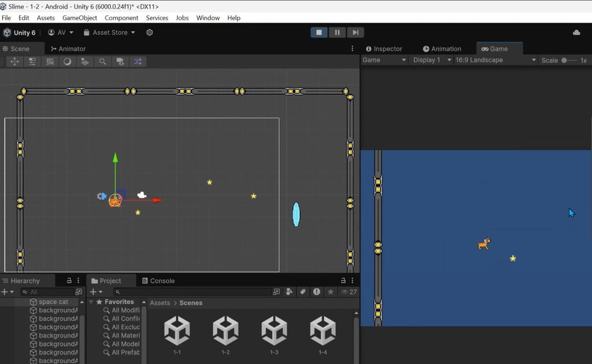
Task: Open the Animation tab
Action: pyautogui.click(x=442, y=49)
